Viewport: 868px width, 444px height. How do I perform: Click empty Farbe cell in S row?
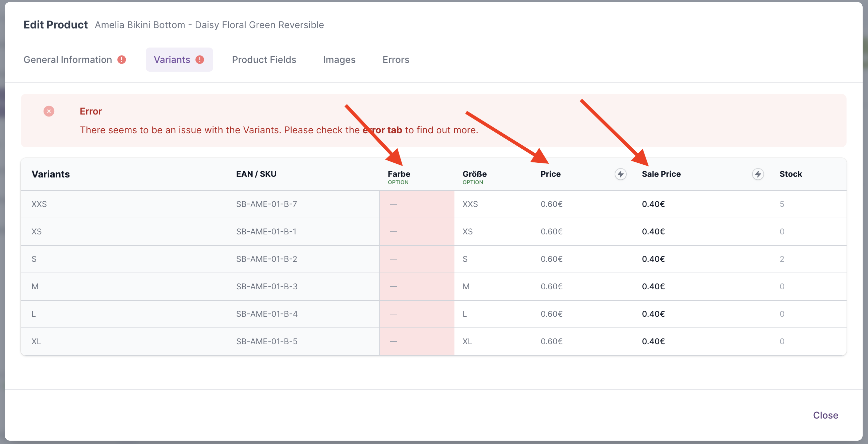(417, 259)
